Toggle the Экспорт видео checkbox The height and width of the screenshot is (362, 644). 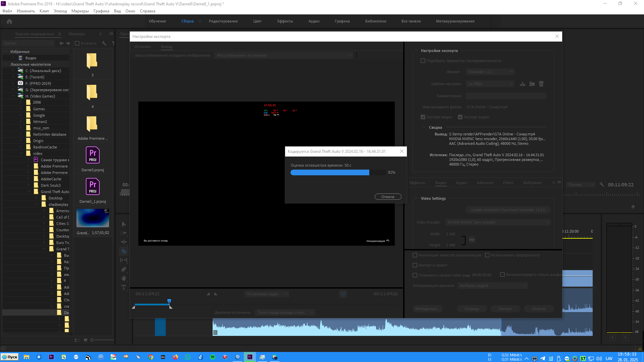click(x=423, y=117)
